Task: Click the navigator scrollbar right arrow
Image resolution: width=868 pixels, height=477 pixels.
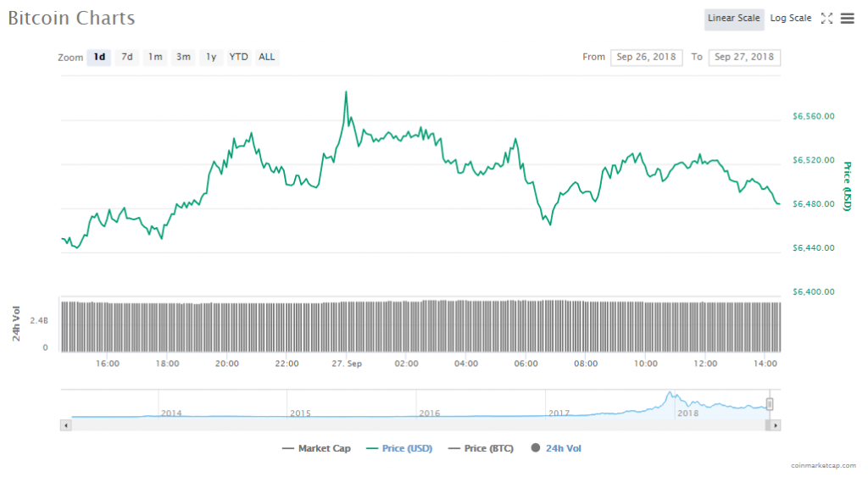Action: (776, 424)
